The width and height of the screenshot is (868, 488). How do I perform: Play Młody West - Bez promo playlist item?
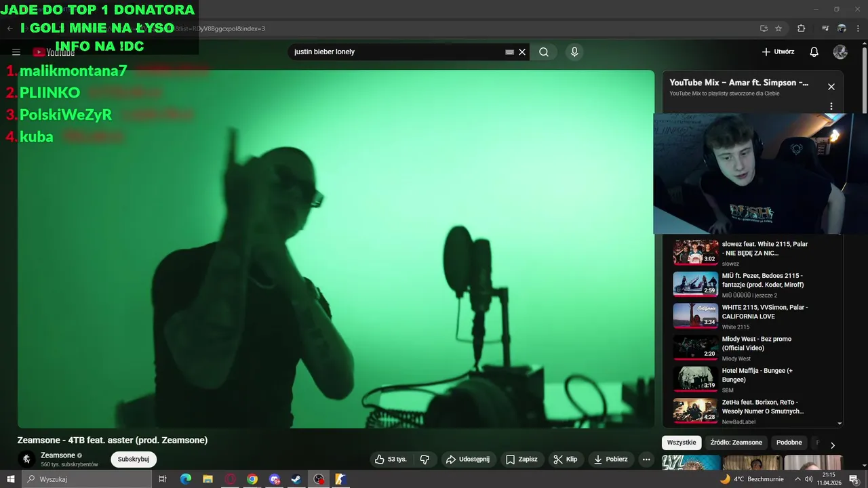[x=751, y=347]
